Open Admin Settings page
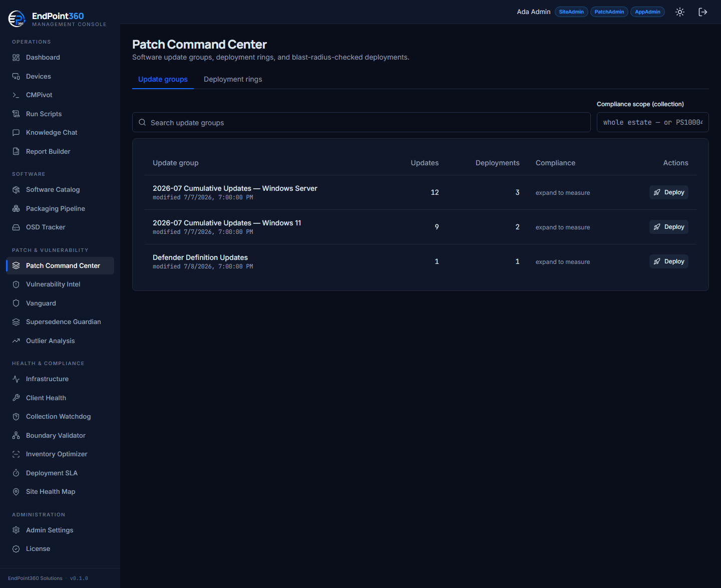 click(x=60, y=530)
